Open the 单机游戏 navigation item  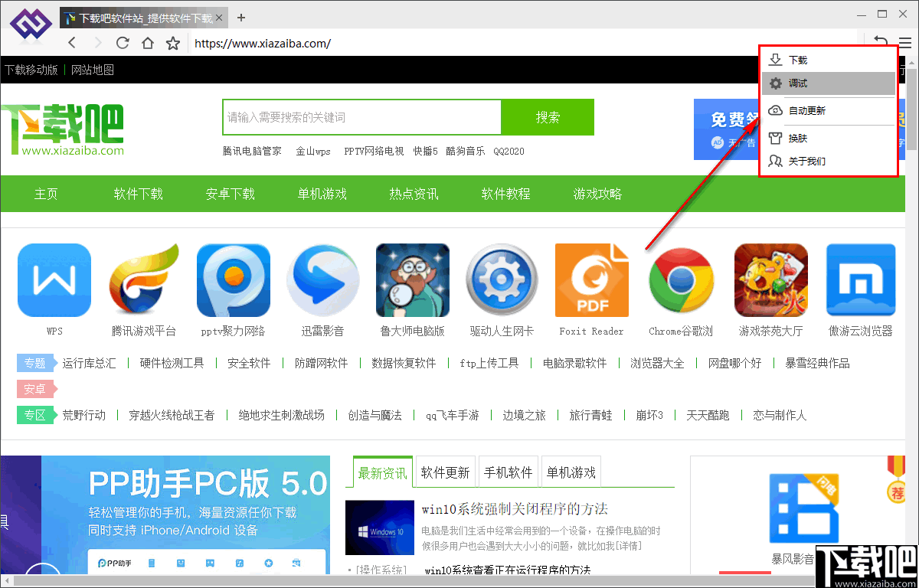coord(322,194)
